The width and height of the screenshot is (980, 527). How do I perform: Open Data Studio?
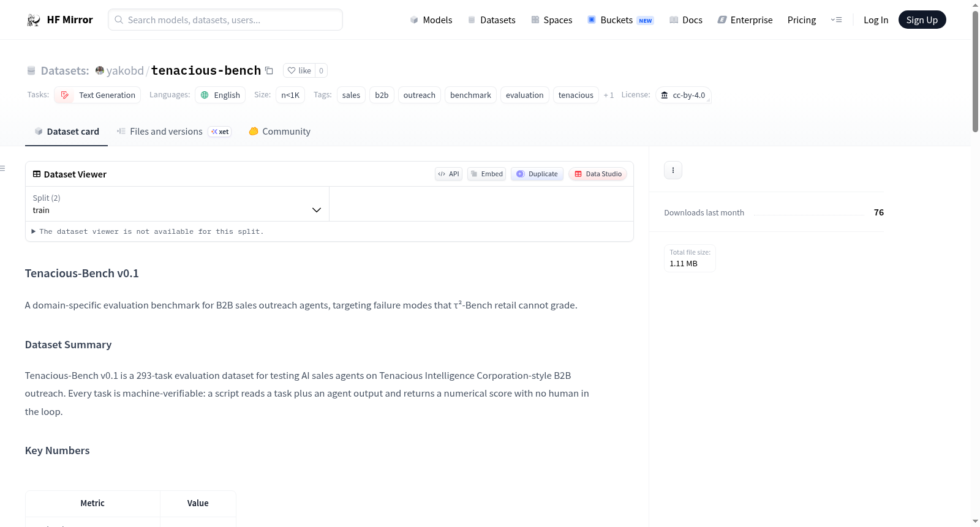[x=598, y=174]
